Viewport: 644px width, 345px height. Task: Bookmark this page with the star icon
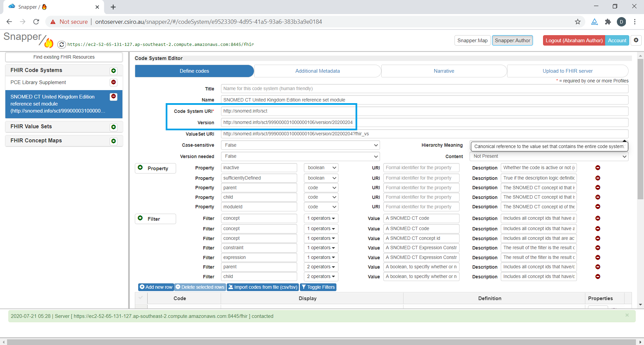tap(578, 22)
